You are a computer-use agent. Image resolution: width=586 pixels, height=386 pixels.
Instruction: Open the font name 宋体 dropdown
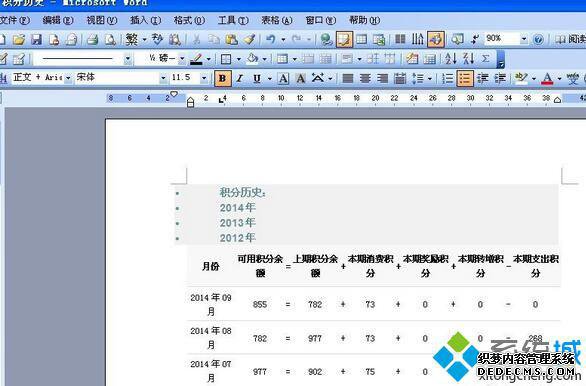pyautogui.click(x=163, y=78)
